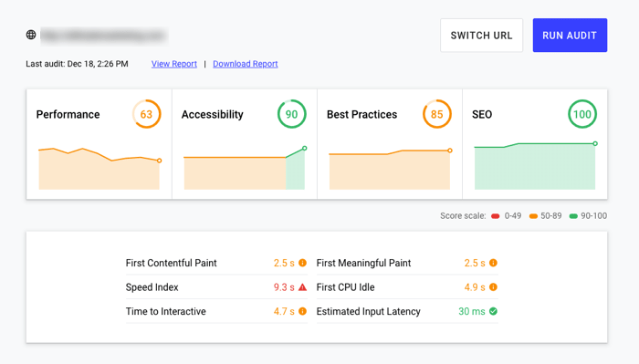Click the 'Score scale:' label
This screenshot has height=364, width=639.
pos(463,216)
